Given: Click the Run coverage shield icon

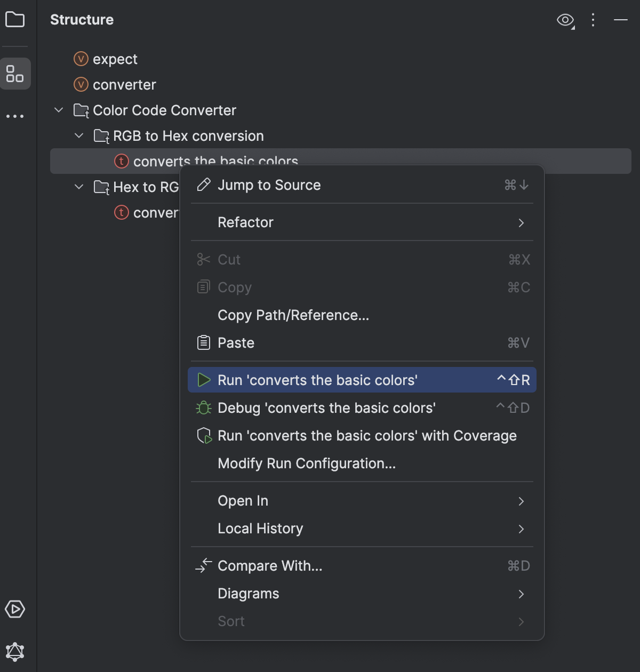Looking at the screenshot, I should [x=203, y=435].
